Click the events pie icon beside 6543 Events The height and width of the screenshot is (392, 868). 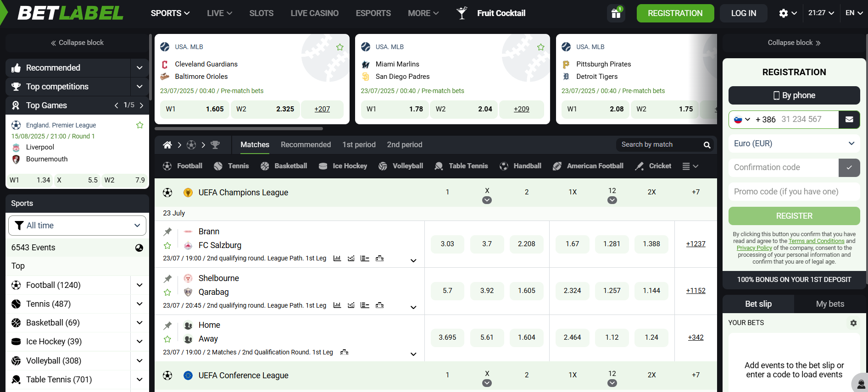coord(139,248)
